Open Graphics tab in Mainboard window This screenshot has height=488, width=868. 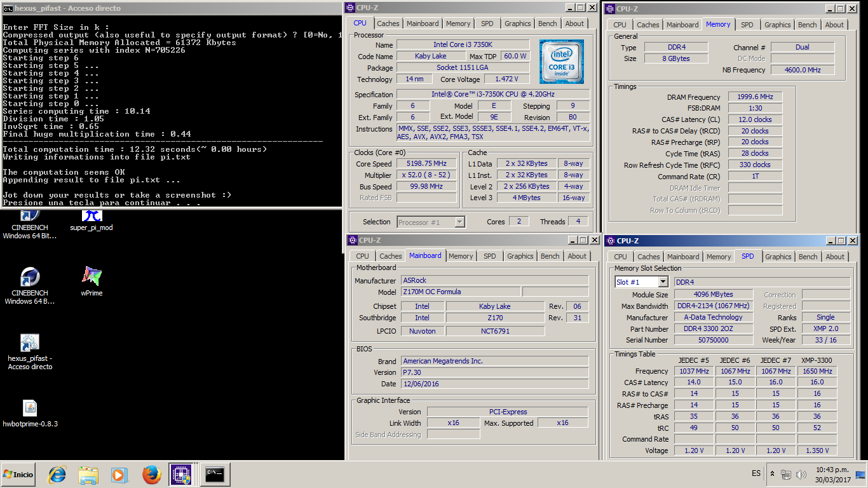[520, 256]
